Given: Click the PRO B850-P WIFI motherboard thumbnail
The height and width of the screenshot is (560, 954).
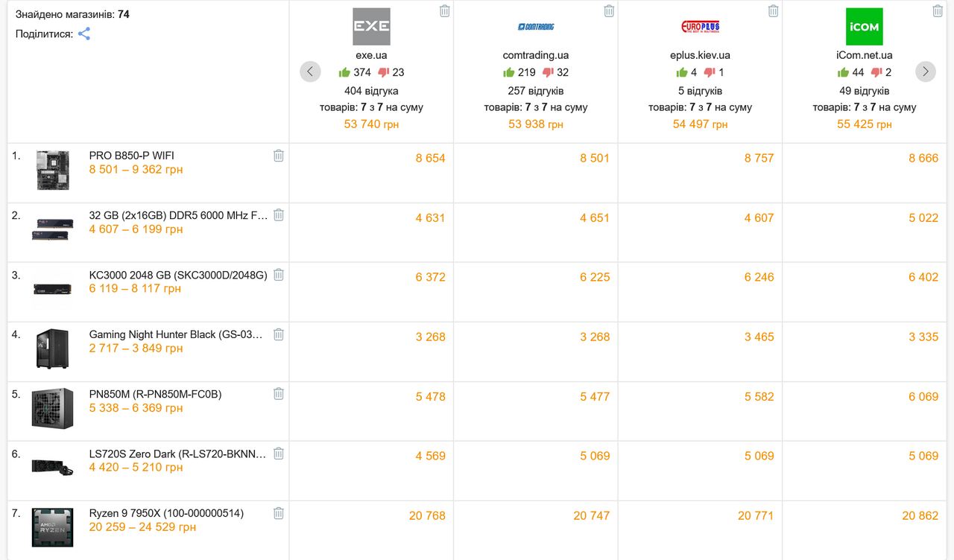Looking at the screenshot, I should tap(53, 170).
